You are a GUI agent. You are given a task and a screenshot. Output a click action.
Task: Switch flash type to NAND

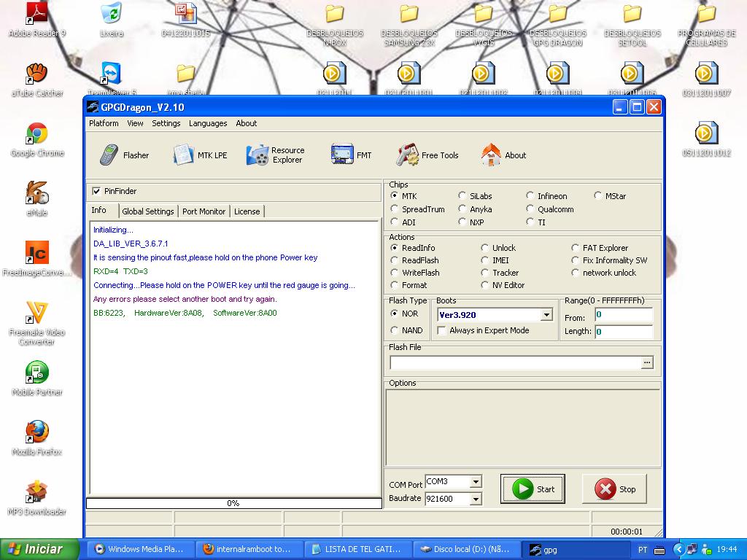(x=394, y=330)
